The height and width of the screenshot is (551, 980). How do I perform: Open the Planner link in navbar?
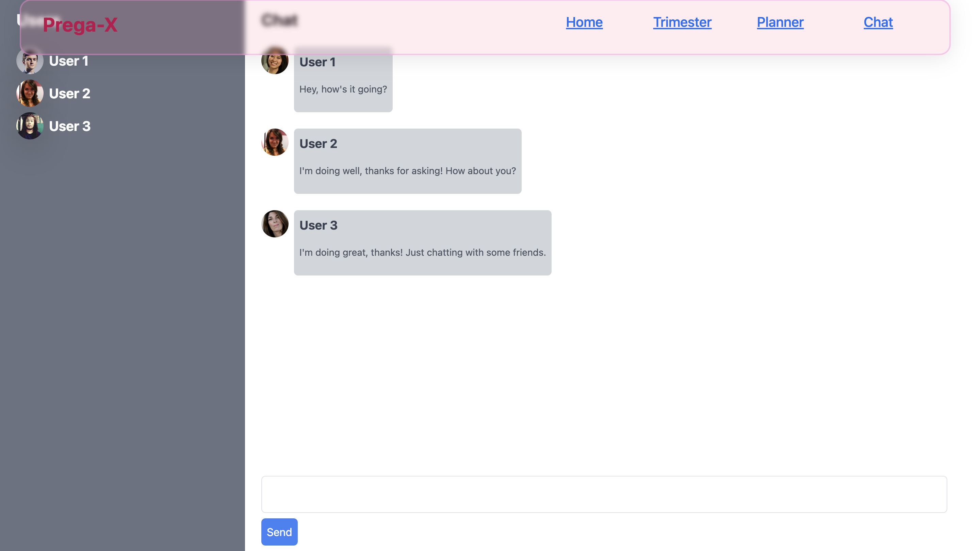point(780,22)
